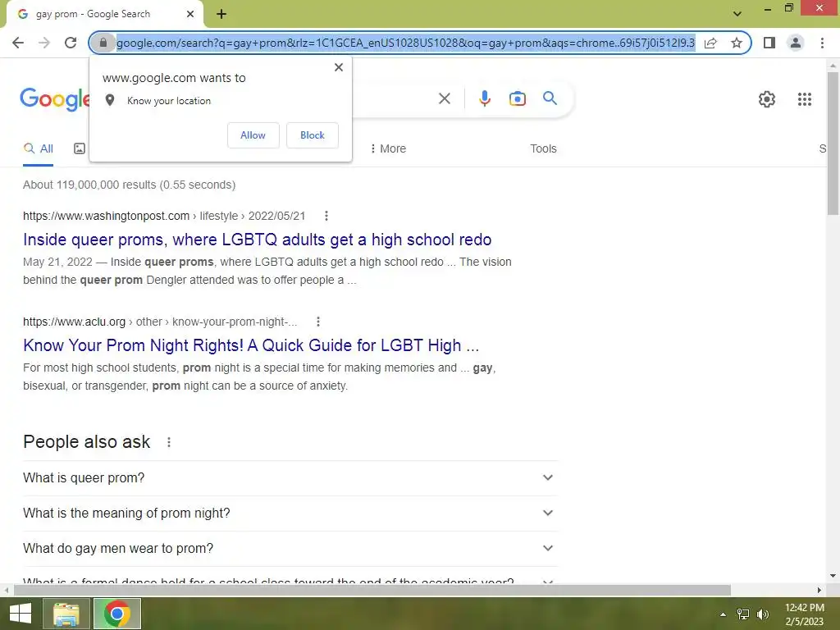
Task: Bookmark this page with the star icon
Action: [x=737, y=43]
